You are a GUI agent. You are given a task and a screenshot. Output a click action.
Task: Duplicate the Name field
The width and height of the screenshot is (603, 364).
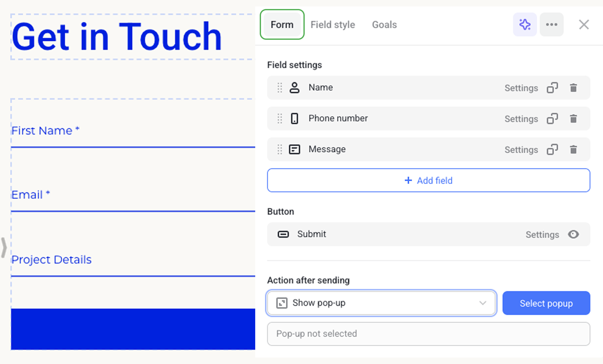[552, 88]
